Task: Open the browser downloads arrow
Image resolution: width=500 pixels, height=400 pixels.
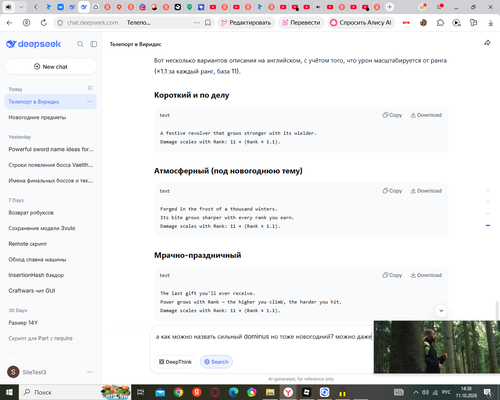Action: point(490,23)
